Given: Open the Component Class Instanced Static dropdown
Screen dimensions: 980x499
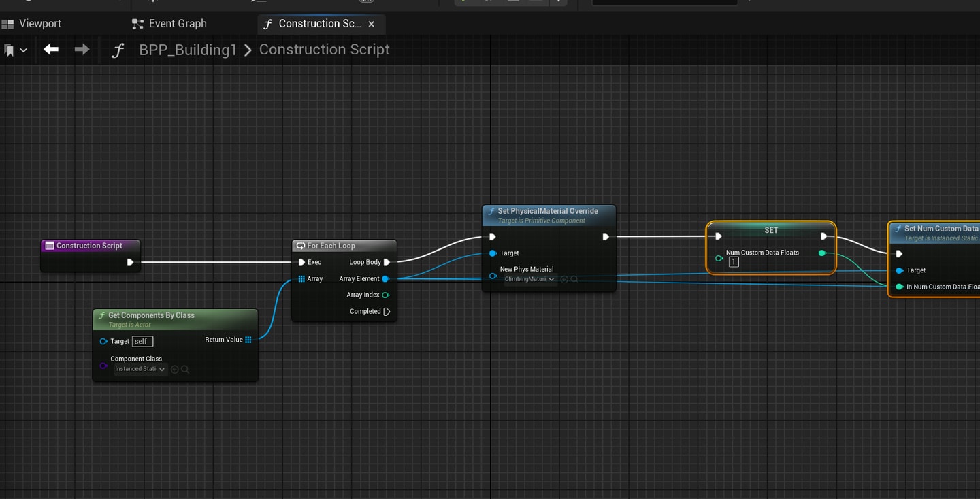Looking at the screenshot, I should click(140, 369).
